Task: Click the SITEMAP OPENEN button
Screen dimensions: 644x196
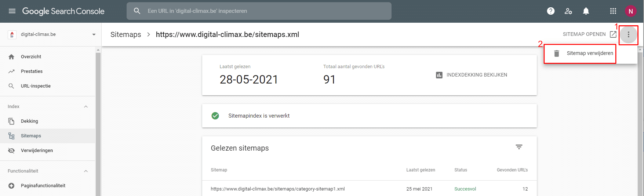Action: click(584, 34)
